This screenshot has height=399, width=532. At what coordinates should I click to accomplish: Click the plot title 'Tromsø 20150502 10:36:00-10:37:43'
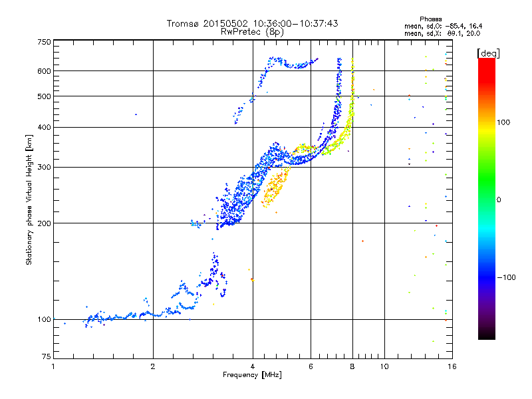point(252,23)
